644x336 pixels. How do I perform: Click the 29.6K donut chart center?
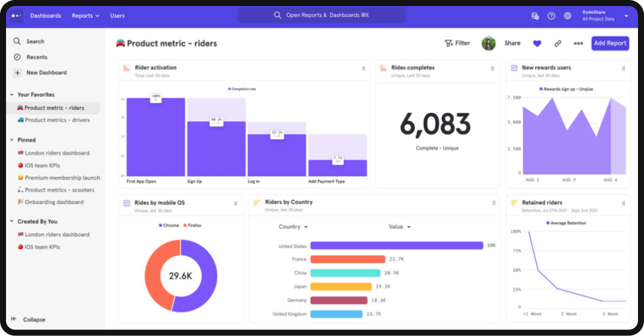coord(181,276)
